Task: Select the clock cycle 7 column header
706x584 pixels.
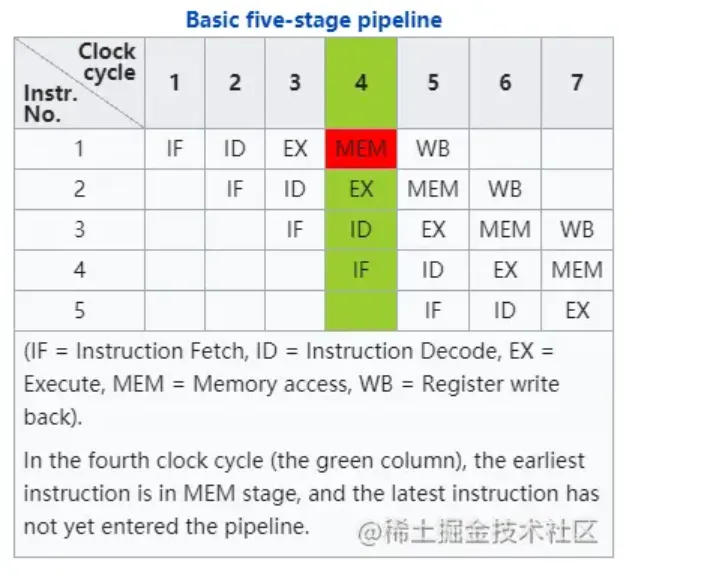Action: [577, 83]
